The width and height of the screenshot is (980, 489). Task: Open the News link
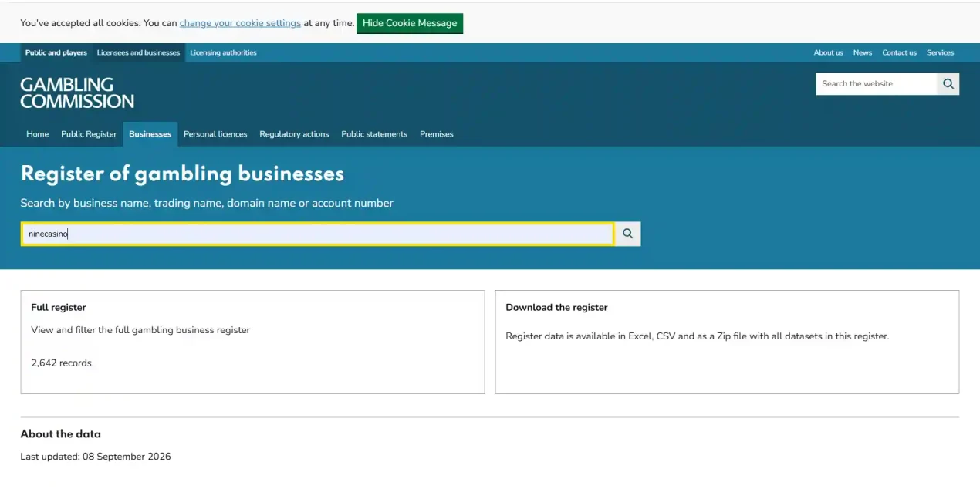(x=863, y=52)
